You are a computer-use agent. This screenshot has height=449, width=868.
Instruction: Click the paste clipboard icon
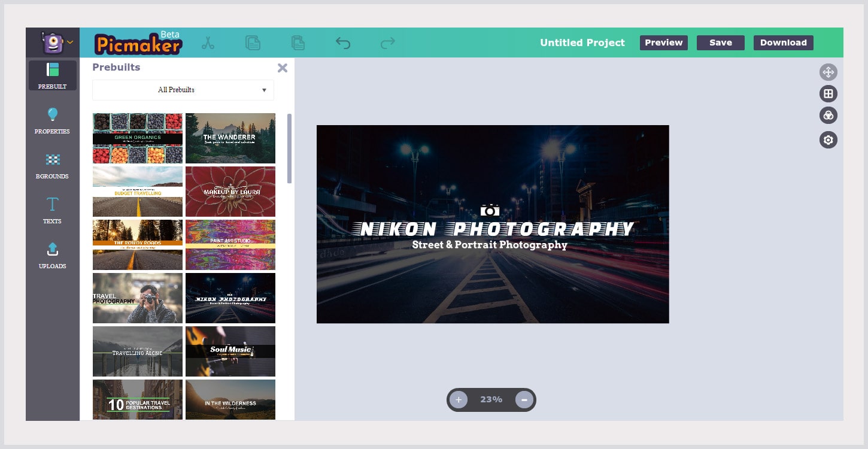(298, 43)
